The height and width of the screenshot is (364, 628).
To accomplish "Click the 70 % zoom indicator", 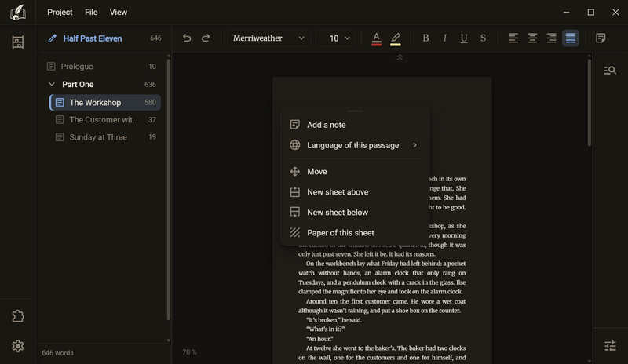I will (189, 352).
